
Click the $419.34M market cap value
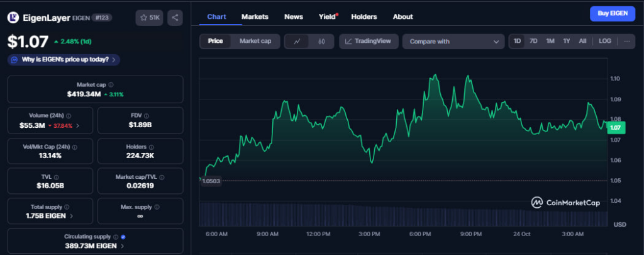[84, 94]
